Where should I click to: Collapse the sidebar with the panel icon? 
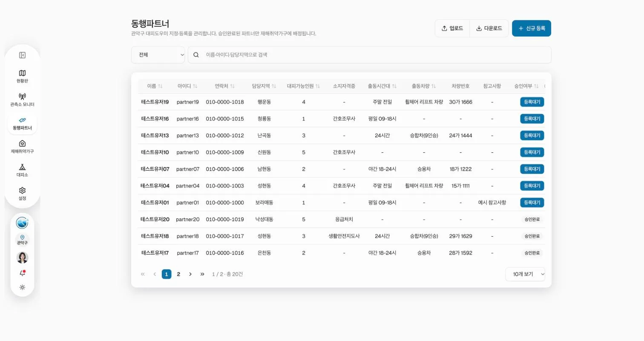22,55
